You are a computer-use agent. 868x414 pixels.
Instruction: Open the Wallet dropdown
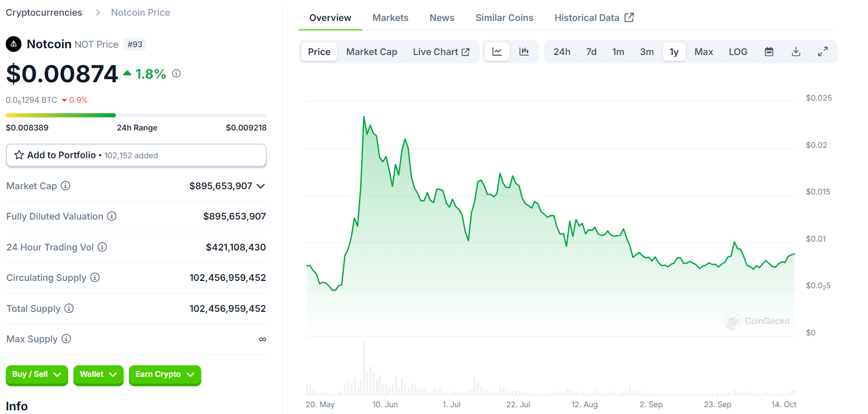99,375
